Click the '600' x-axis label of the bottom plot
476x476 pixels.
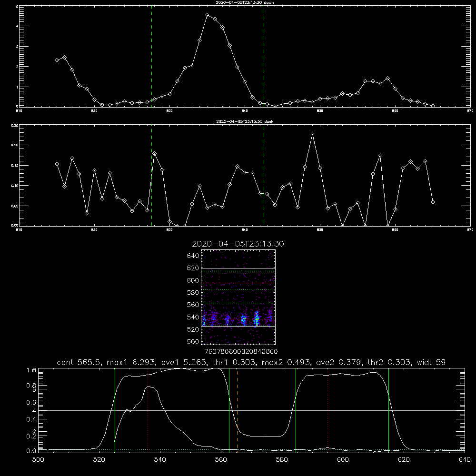[x=343, y=460]
